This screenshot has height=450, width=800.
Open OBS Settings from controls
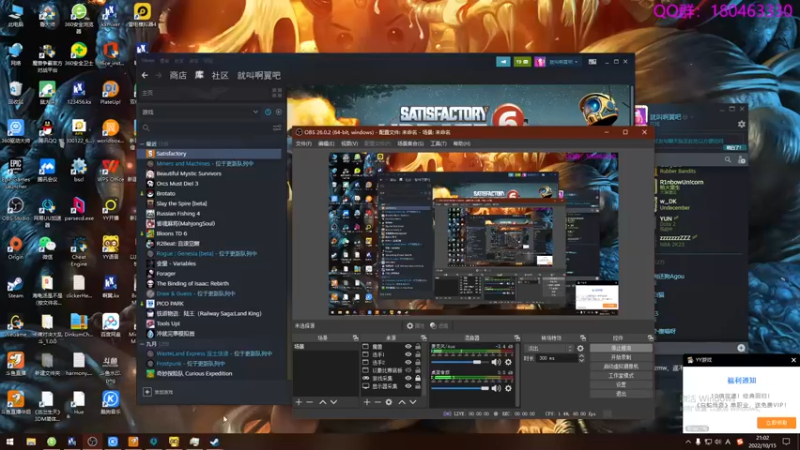pyautogui.click(x=621, y=385)
